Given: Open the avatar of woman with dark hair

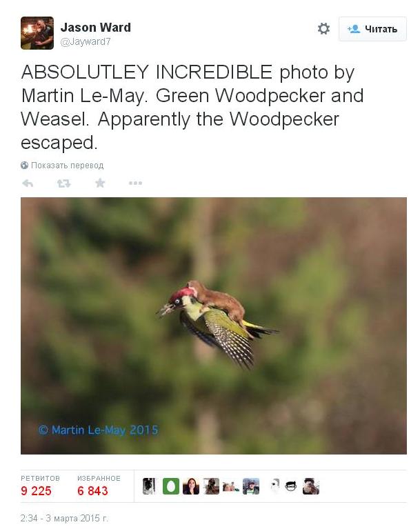Looking at the screenshot, I should tap(191, 486).
